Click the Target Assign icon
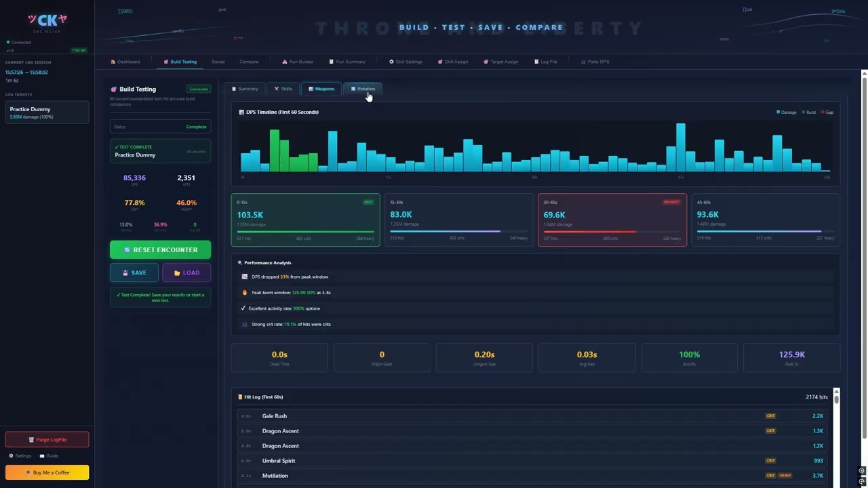Screen dimensions: 868x488 (x=486, y=62)
